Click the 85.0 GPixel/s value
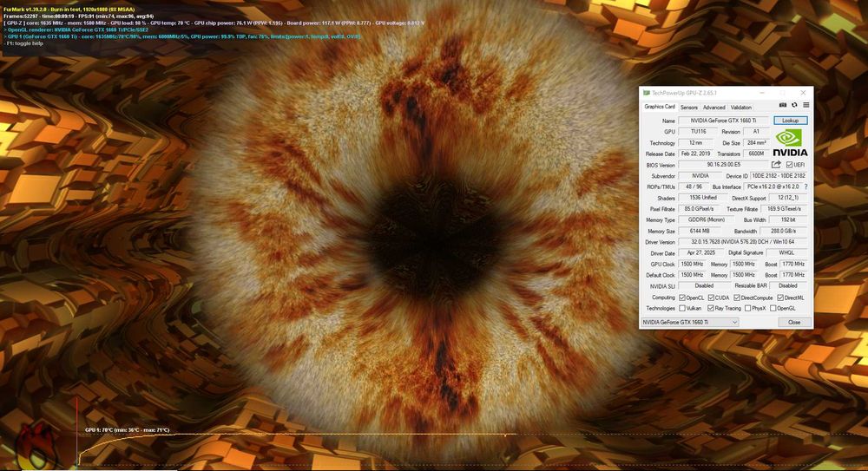This screenshot has height=471, width=868. pos(699,209)
